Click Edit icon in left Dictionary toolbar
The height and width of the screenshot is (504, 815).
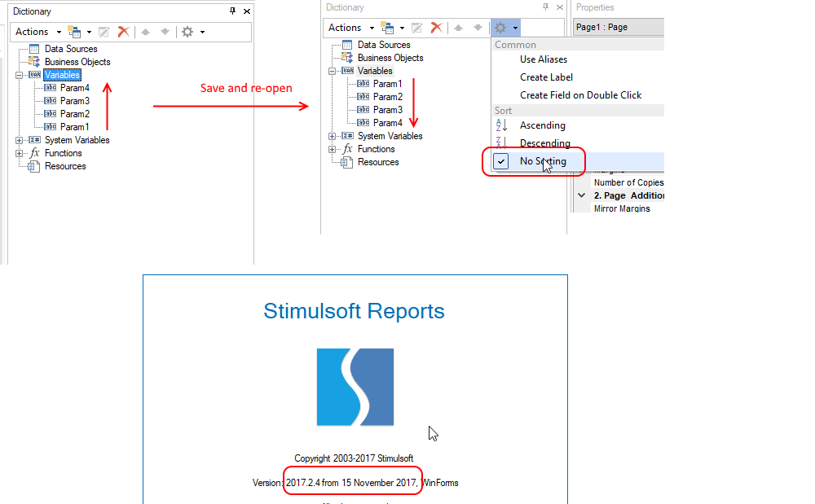[104, 32]
